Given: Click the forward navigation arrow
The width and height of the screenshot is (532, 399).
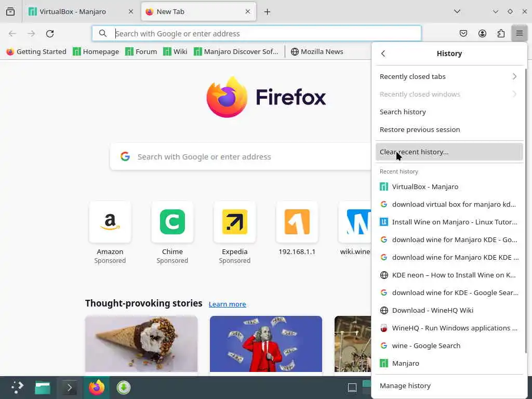Looking at the screenshot, I should point(31,34).
